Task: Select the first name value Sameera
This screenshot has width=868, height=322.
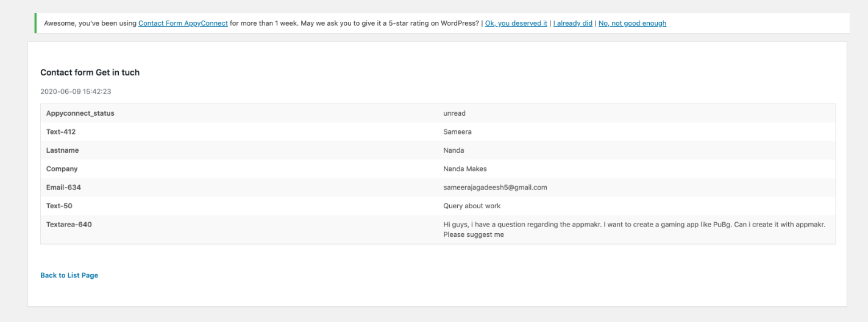Action: [457, 131]
